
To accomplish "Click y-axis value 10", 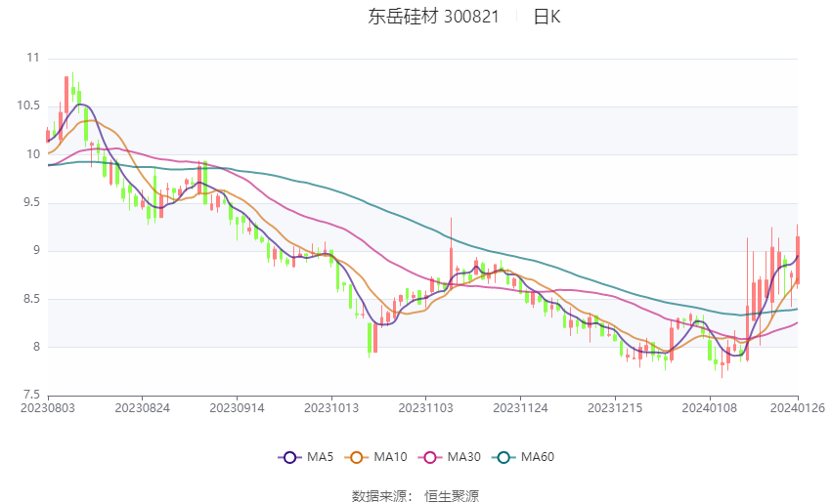I will coord(33,154).
